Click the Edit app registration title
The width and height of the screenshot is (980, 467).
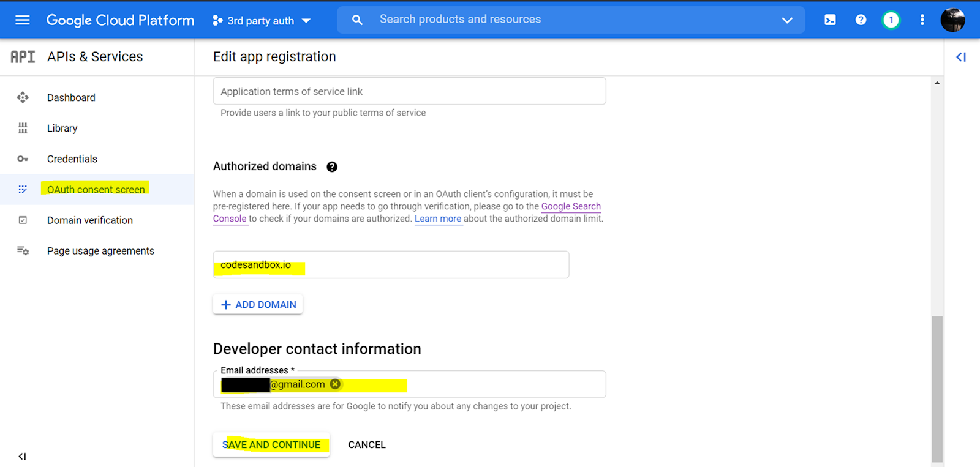[274, 57]
